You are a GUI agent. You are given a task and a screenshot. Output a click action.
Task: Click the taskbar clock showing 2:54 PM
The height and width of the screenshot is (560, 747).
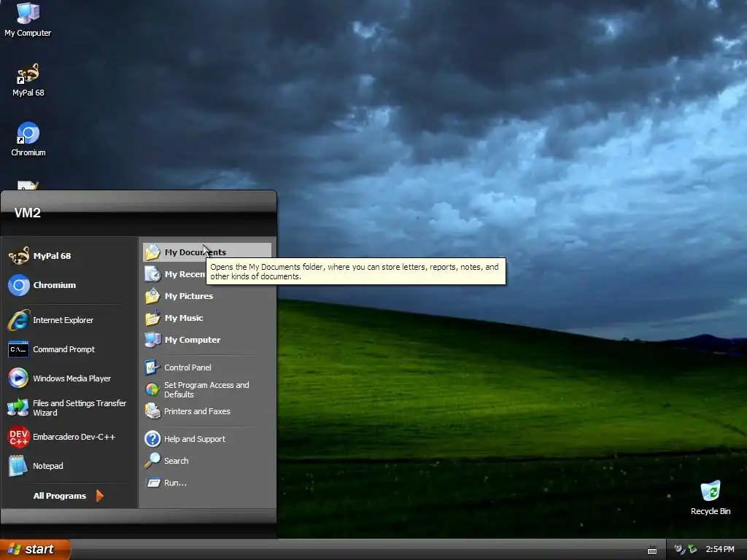coord(720,549)
